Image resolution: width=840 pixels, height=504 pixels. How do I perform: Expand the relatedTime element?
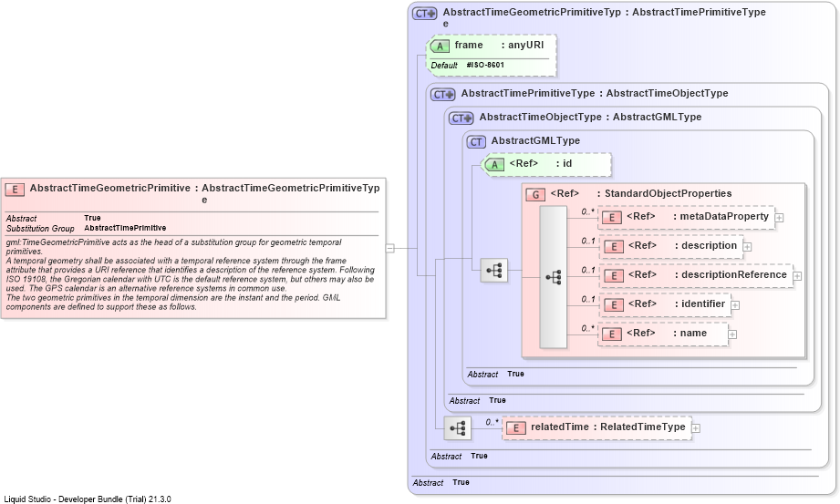point(695,428)
